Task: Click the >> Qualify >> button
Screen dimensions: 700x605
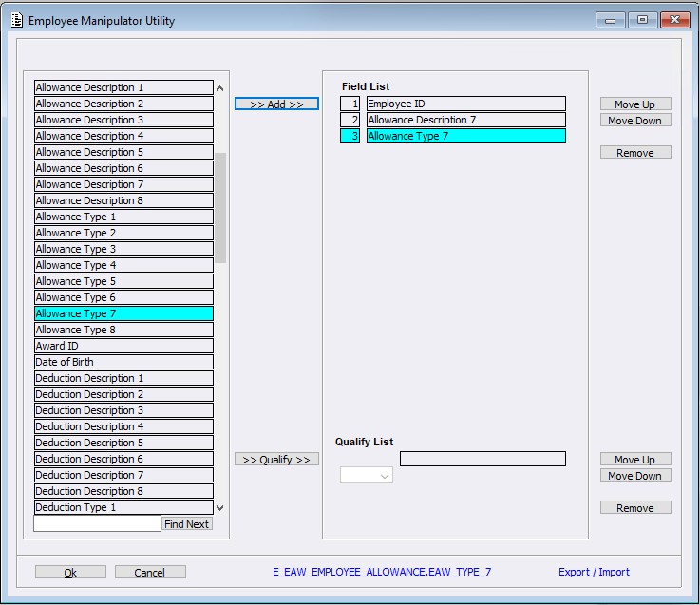Action: [x=276, y=460]
